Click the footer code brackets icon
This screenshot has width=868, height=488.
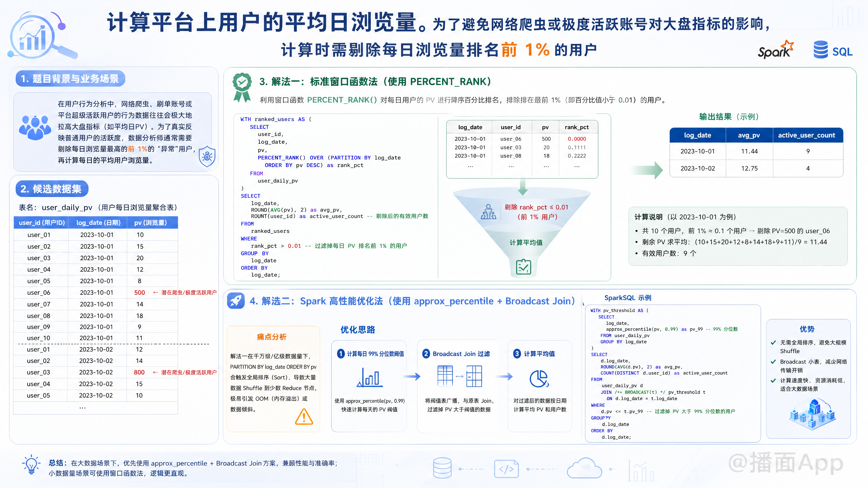click(x=506, y=469)
